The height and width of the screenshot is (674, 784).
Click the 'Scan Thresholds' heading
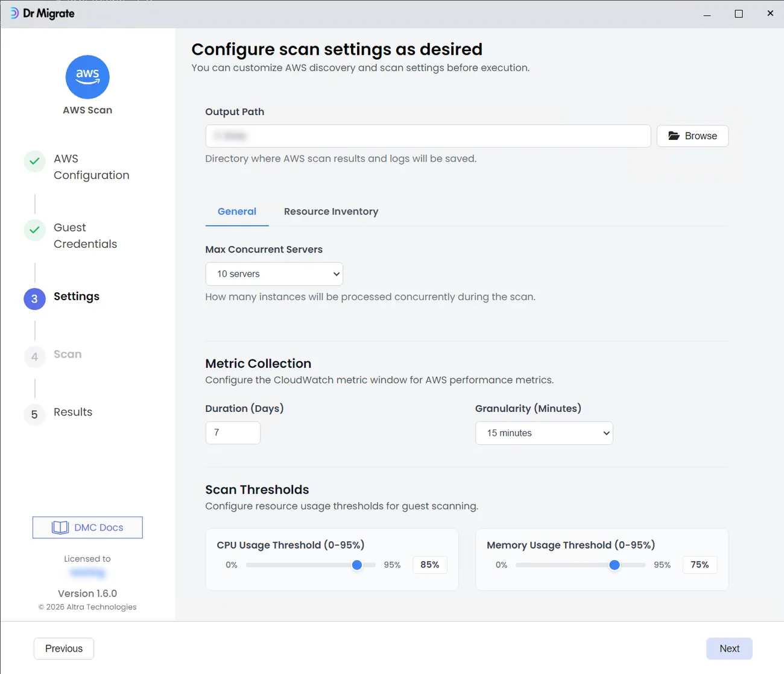[x=257, y=490]
